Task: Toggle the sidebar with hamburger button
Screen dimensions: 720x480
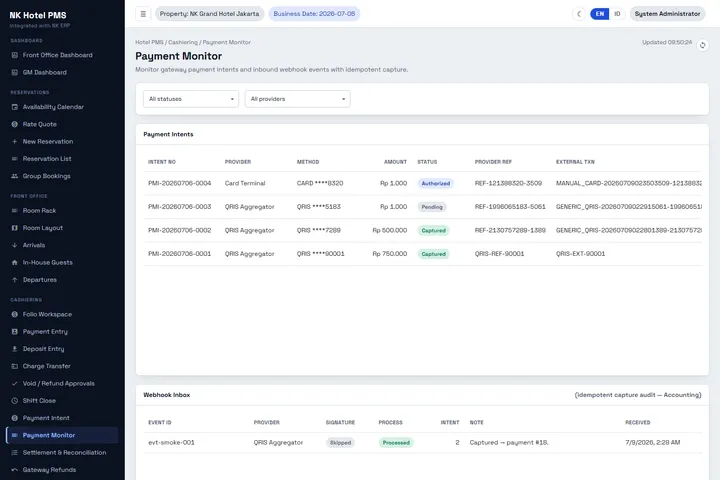Action: click(x=143, y=14)
